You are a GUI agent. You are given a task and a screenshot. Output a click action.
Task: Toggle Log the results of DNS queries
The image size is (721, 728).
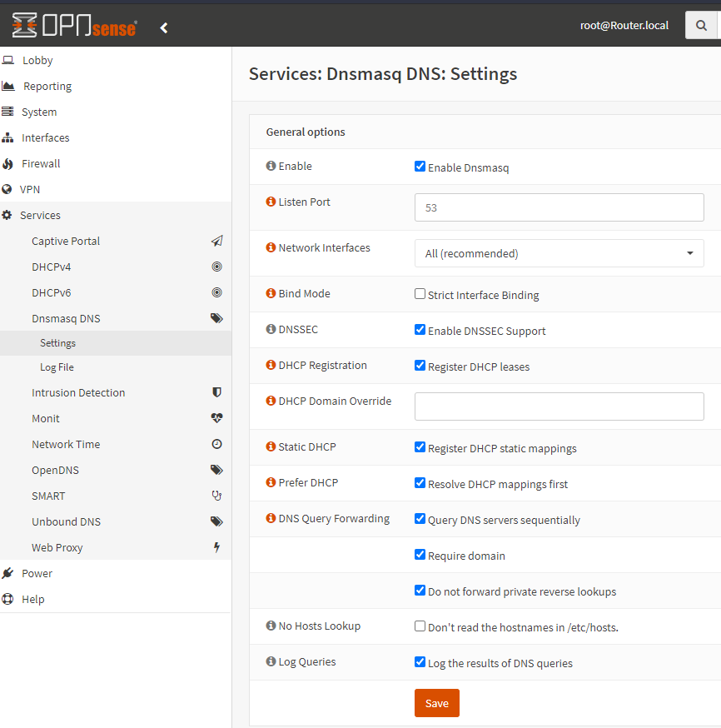[420, 662]
